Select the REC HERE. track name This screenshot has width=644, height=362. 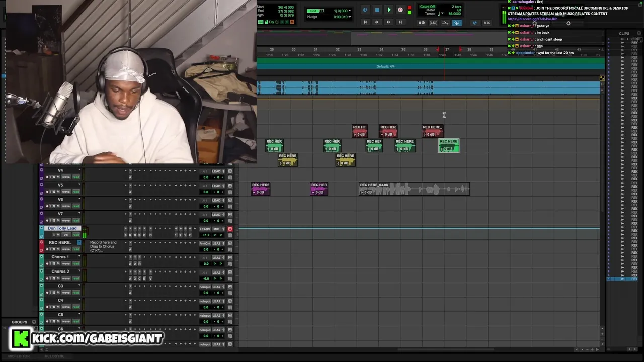pos(60,242)
